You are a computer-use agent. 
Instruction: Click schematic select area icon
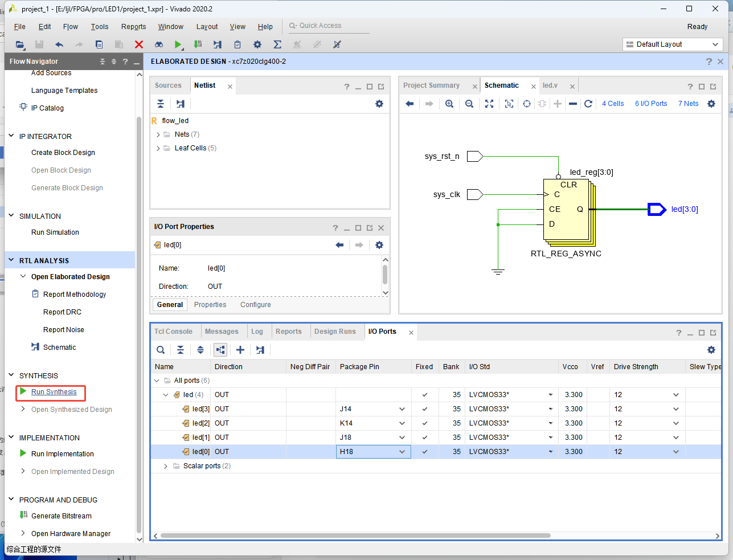click(x=509, y=104)
